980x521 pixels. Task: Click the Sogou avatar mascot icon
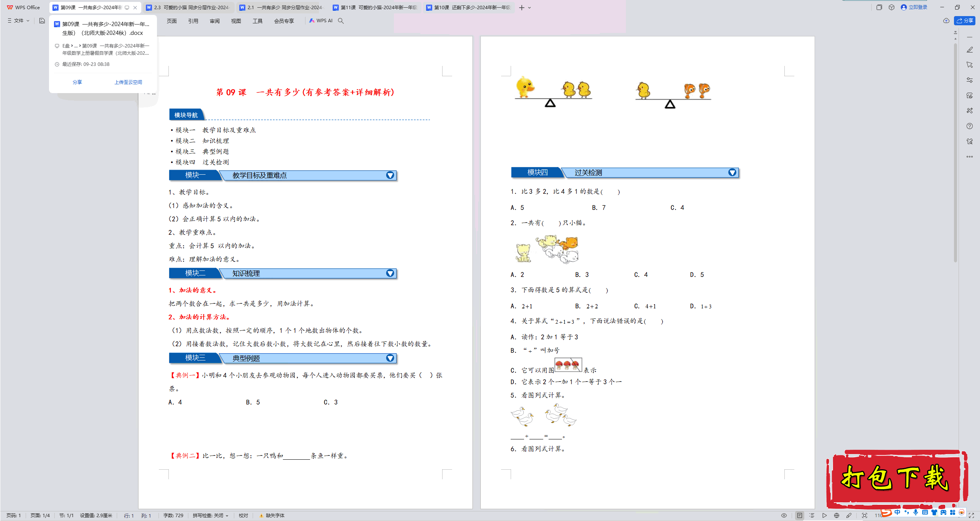(x=962, y=513)
